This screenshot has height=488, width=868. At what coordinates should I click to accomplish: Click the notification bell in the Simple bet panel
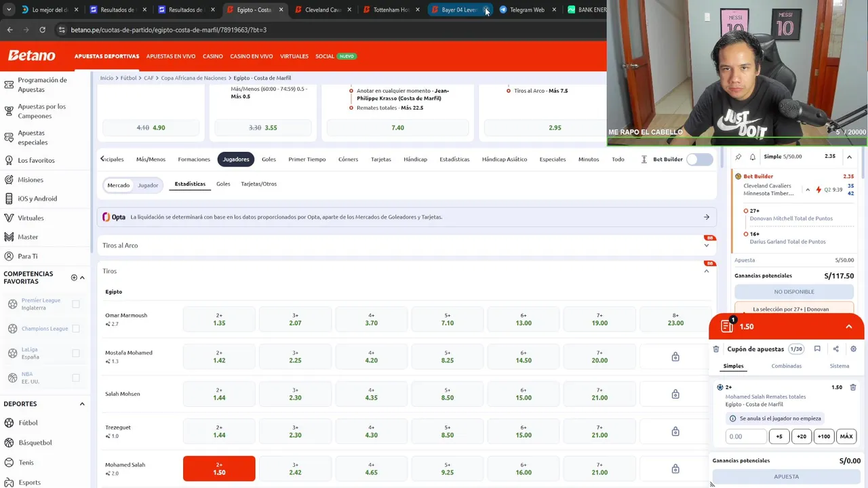tap(753, 157)
